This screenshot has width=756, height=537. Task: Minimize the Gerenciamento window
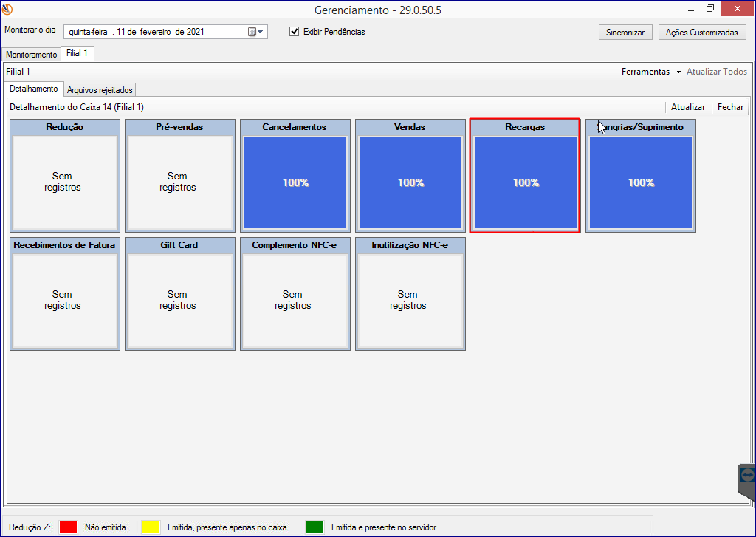coord(691,9)
